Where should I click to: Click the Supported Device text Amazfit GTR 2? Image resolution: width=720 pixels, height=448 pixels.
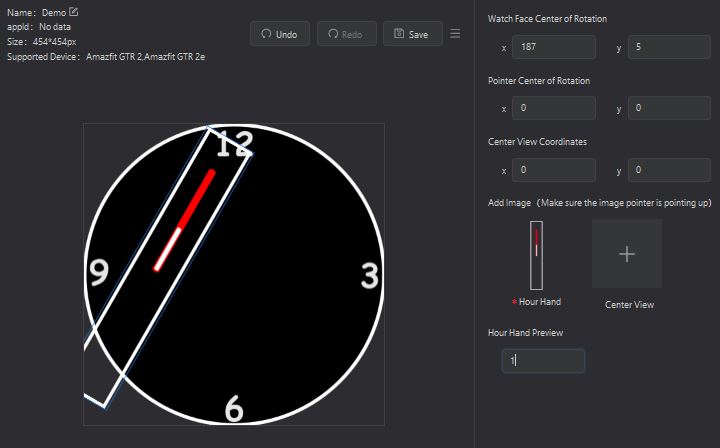[114, 57]
